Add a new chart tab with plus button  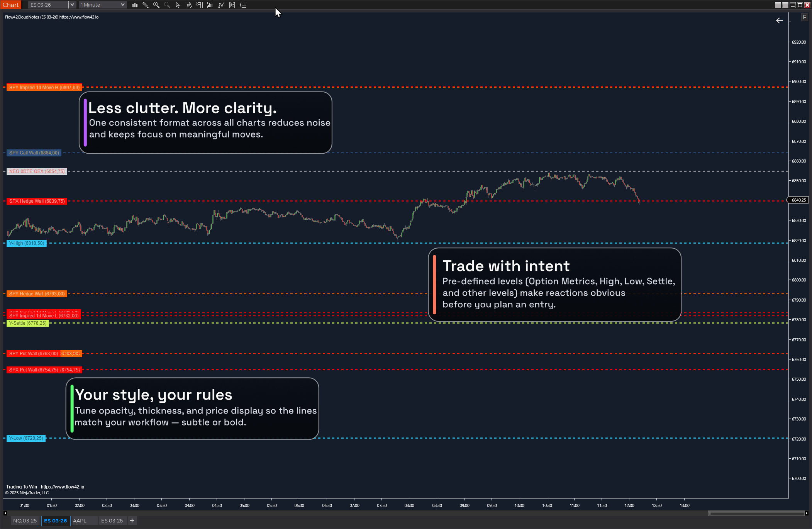pyautogui.click(x=132, y=521)
